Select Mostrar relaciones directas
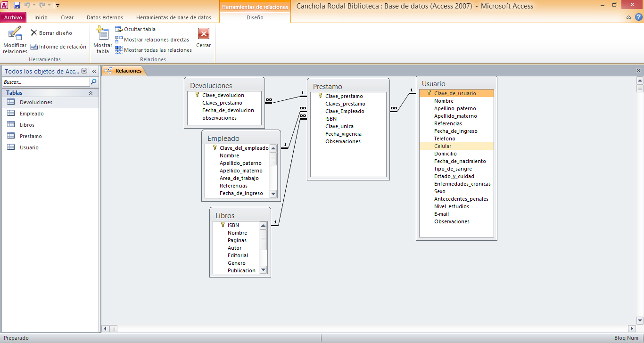Viewport: 644px width, 343px height. (152, 40)
